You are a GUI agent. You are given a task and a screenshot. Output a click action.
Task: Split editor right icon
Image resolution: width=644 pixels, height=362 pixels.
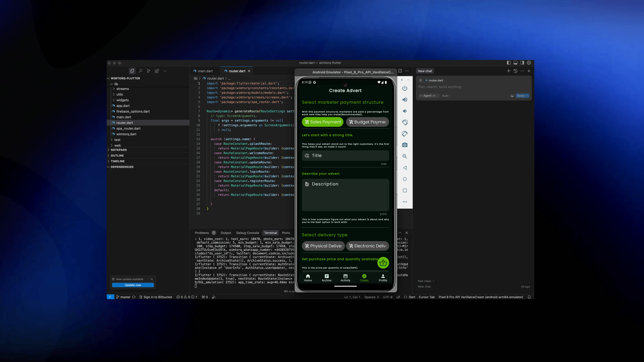[x=400, y=71]
